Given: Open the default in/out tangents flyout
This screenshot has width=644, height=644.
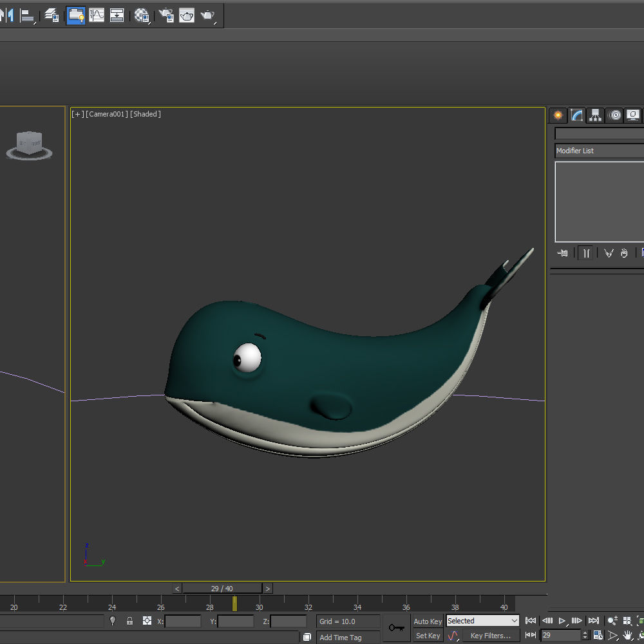Looking at the screenshot, I should 453,636.
